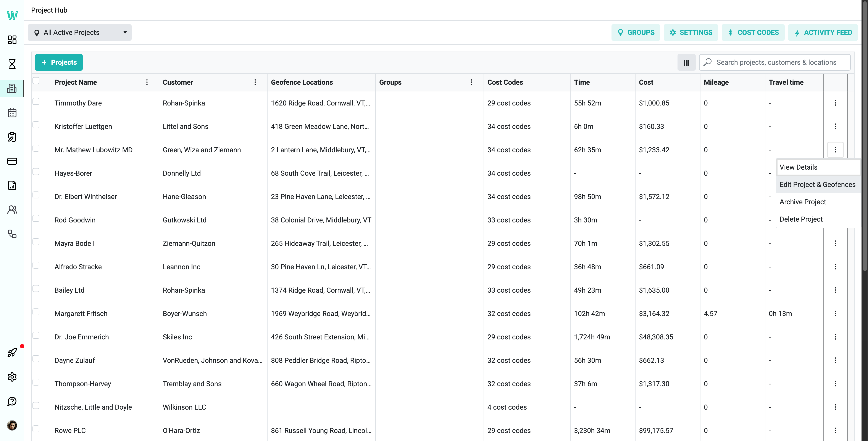
Task: Choose Archive Project from the context menu
Action: (803, 202)
